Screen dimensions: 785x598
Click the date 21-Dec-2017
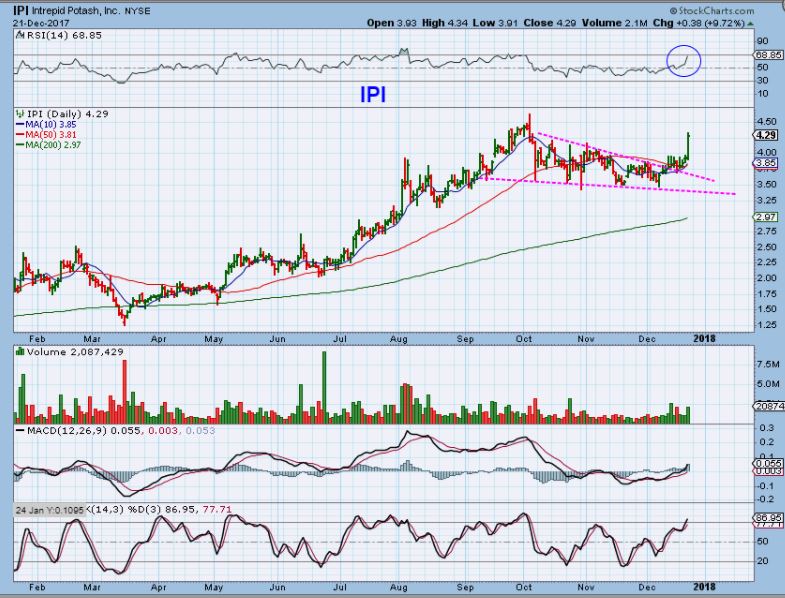41,23
